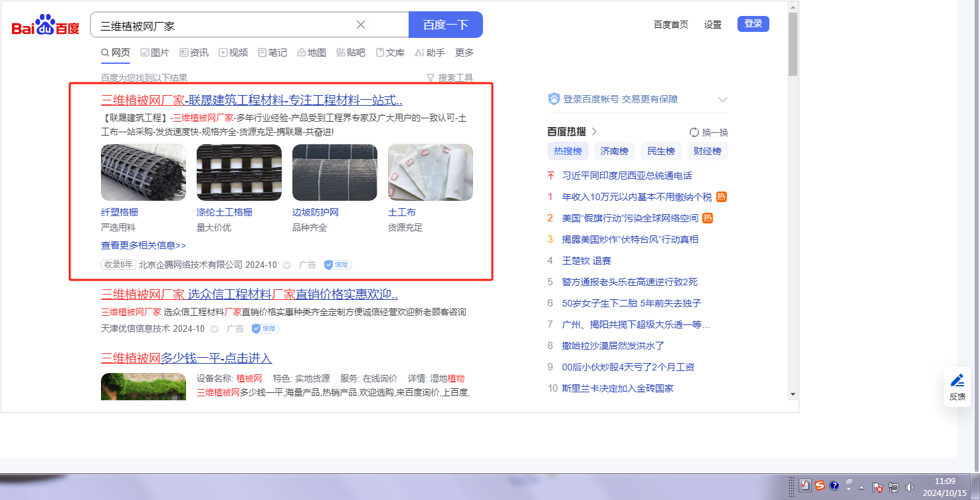The image size is (980, 500).
Task: Switch to the 视频 tab
Action: (x=233, y=53)
